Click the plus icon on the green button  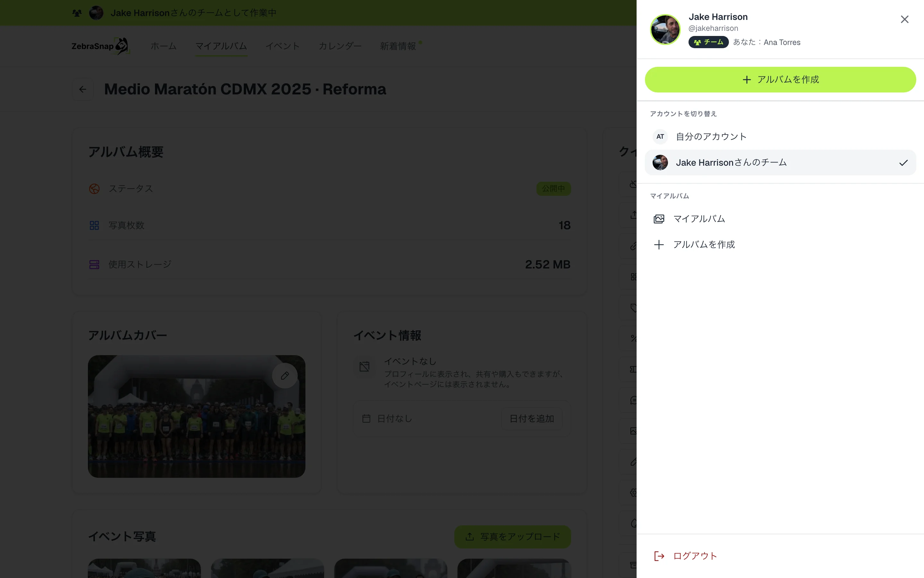(747, 80)
